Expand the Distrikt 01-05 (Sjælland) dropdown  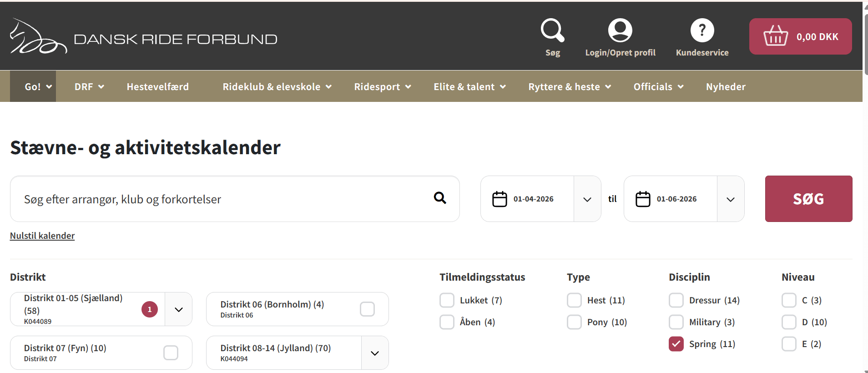pyautogui.click(x=179, y=309)
